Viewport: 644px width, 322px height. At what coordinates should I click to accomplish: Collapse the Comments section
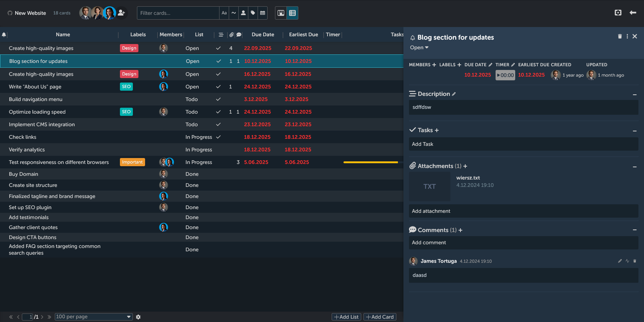click(635, 230)
